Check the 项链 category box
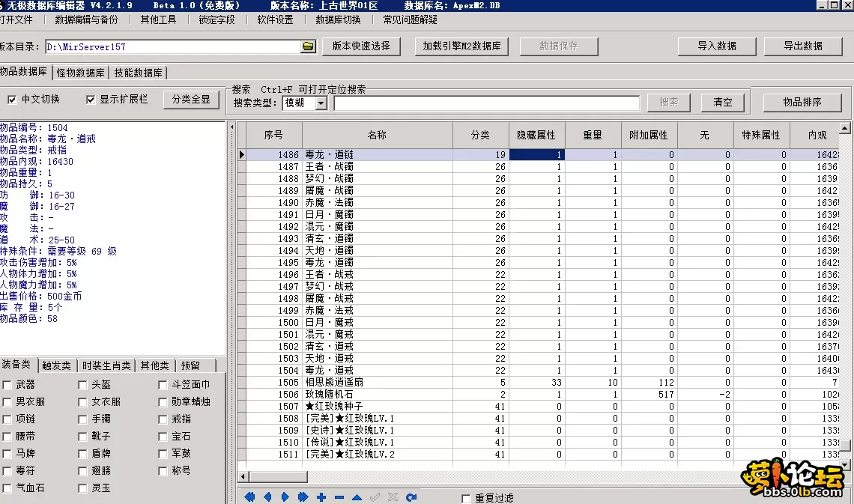 pos(7,419)
